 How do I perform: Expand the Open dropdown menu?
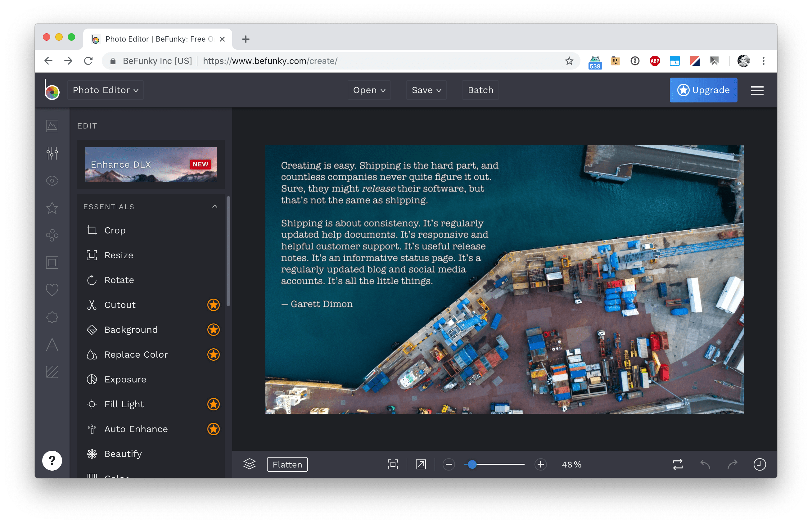click(x=369, y=90)
